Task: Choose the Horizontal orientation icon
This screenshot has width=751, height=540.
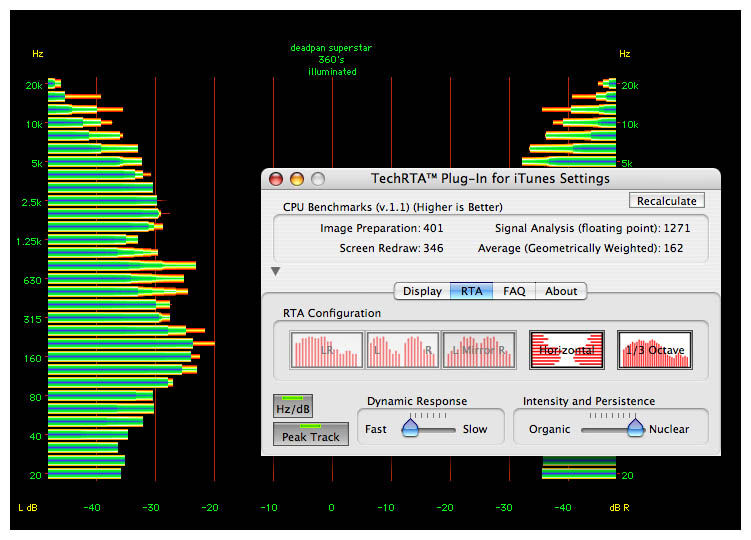Action: (x=567, y=350)
